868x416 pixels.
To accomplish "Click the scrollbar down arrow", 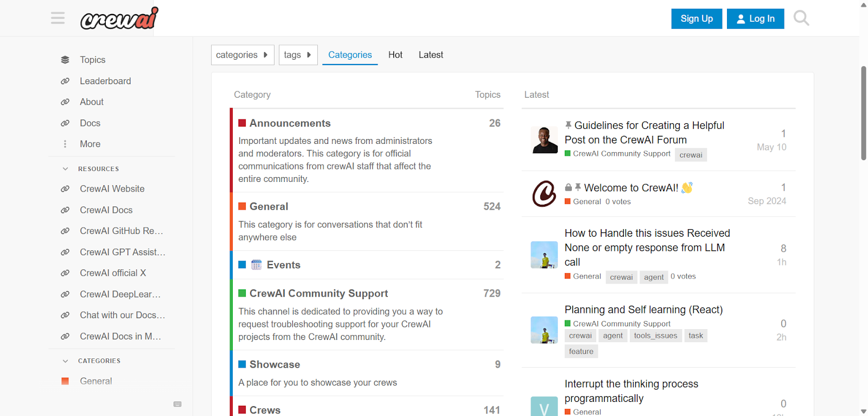I will coord(864,412).
